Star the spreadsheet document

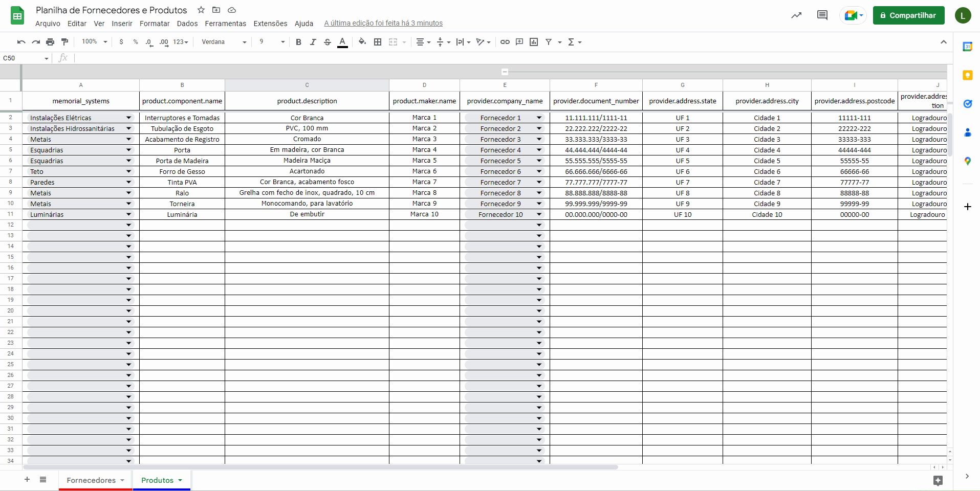pos(201,10)
